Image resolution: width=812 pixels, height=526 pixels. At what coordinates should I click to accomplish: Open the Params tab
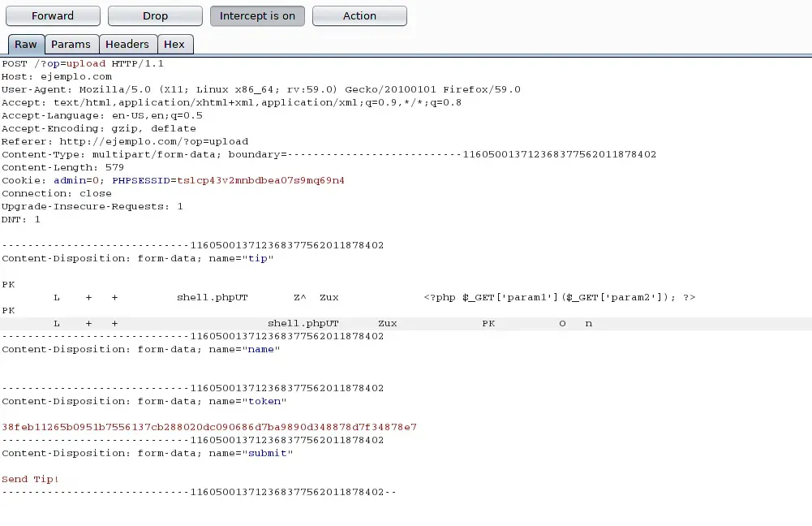71,45
